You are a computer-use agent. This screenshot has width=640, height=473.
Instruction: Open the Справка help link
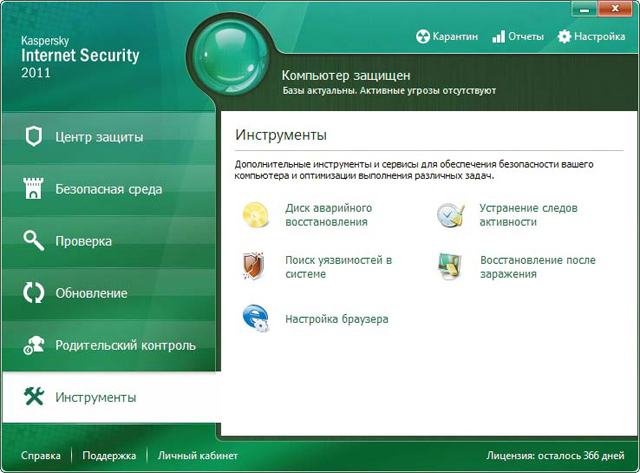[x=41, y=455]
